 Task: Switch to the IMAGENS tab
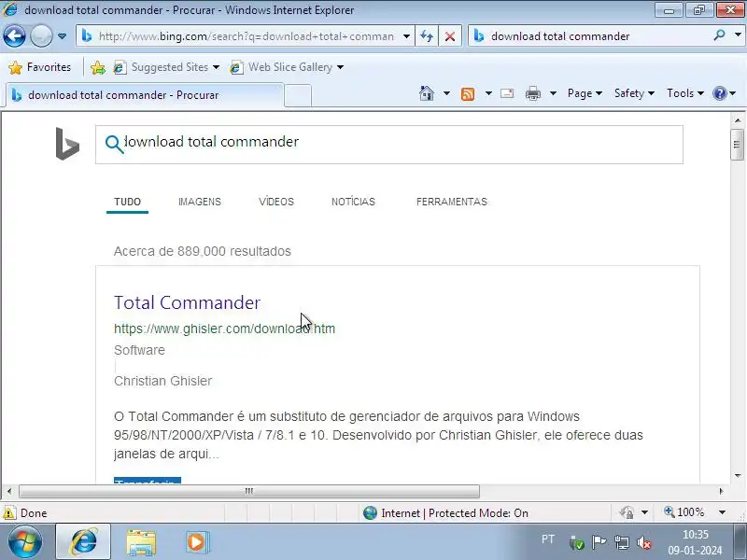pos(200,202)
